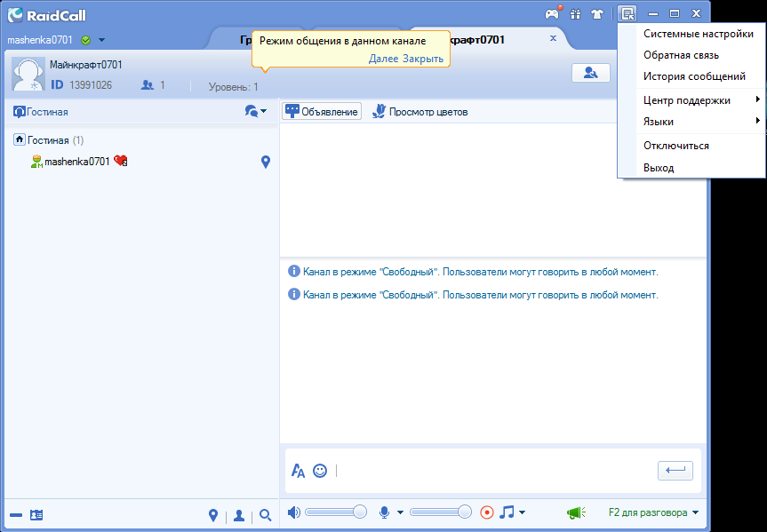The image size is (767, 532).
Task: Open the Объявление tab
Action: coord(322,112)
